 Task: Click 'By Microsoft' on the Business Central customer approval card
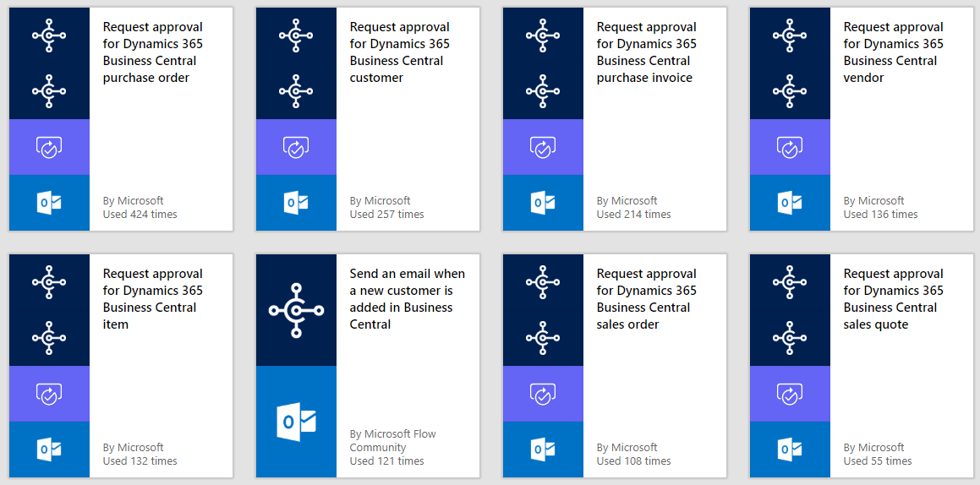pyautogui.click(x=380, y=200)
